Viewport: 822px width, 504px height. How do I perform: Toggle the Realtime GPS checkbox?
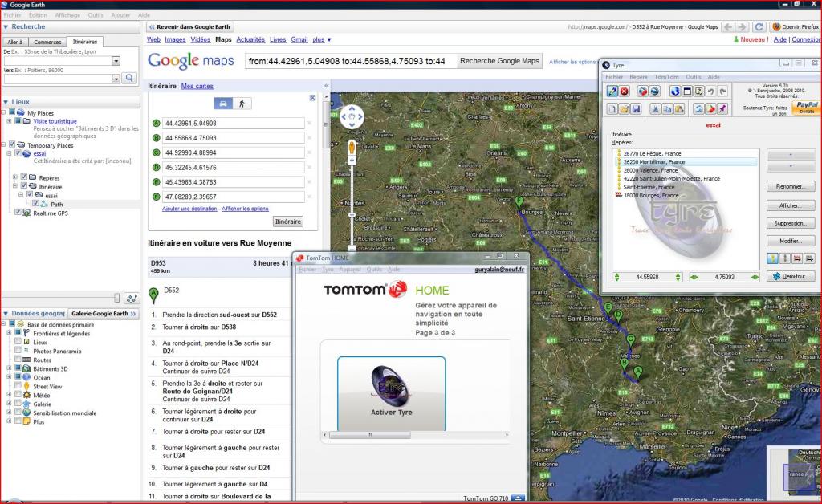pyautogui.click(x=18, y=213)
